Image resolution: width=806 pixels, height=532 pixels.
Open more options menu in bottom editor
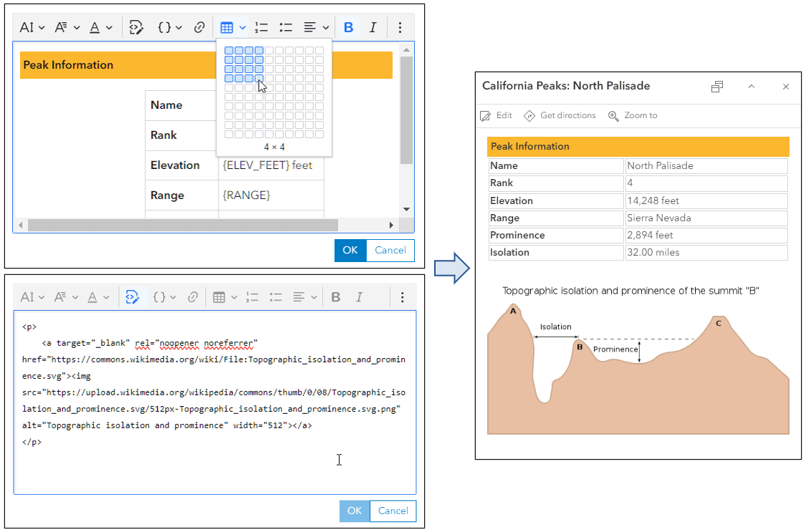click(x=403, y=297)
